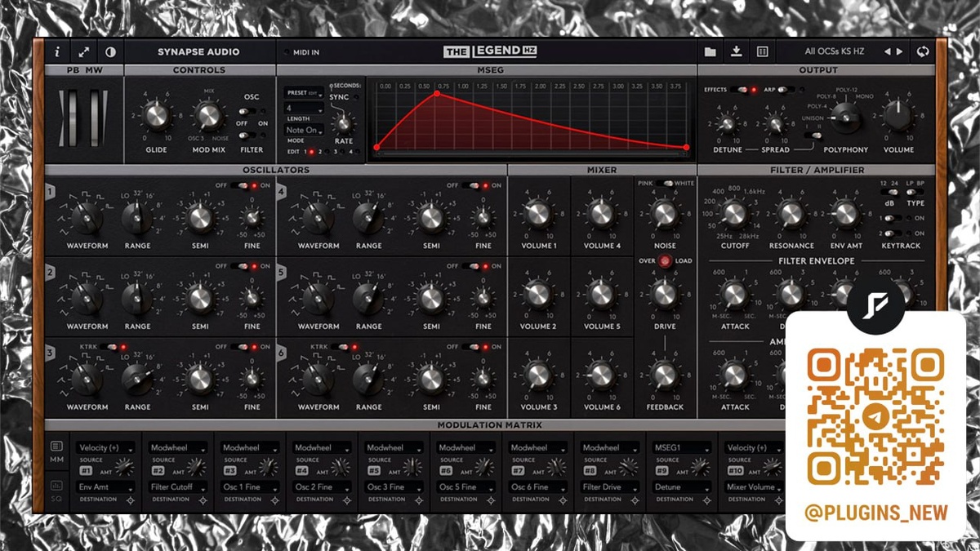Click destination crosshair under Env Amt slot
Screen dimensions: 980x551
pos(130,500)
